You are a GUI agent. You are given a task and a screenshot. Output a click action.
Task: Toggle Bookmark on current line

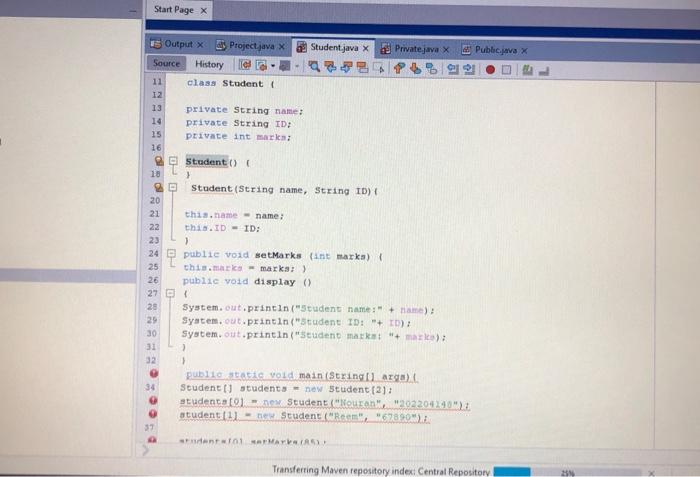pyautogui.click(x=431, y=68)
